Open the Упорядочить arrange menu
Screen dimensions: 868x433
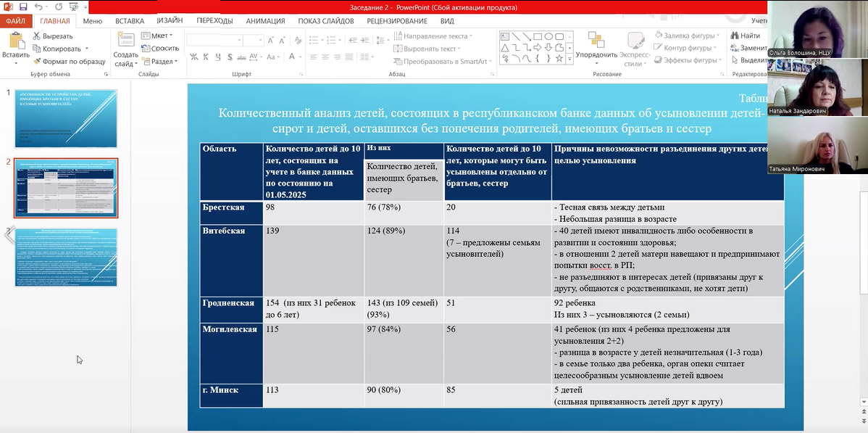click(x=596, y=49)
